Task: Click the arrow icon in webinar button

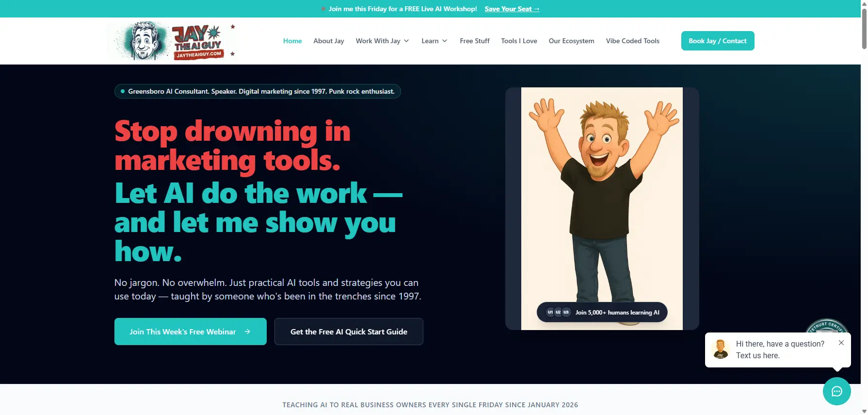Action: click(x=247, y=332)
